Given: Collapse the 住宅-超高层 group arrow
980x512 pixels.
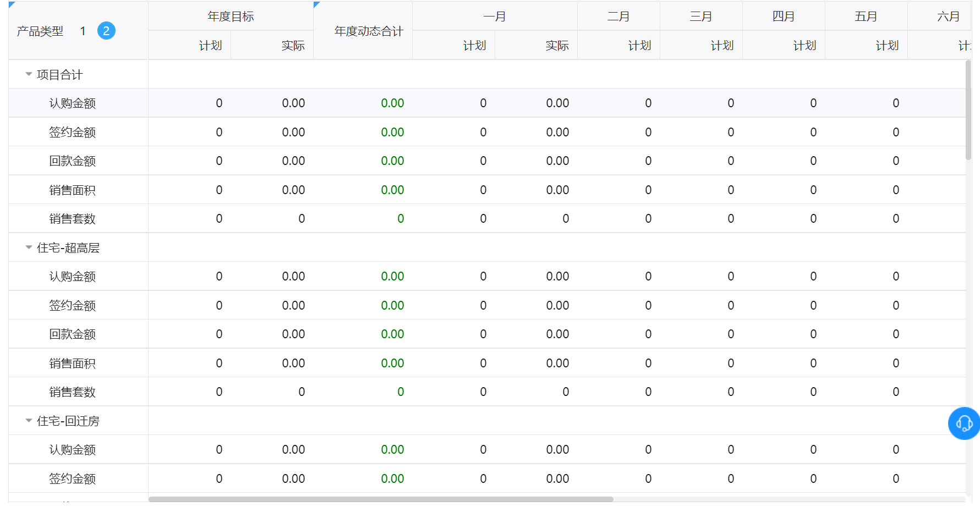Looking at the screenshot, I should (x=29, y=247).
